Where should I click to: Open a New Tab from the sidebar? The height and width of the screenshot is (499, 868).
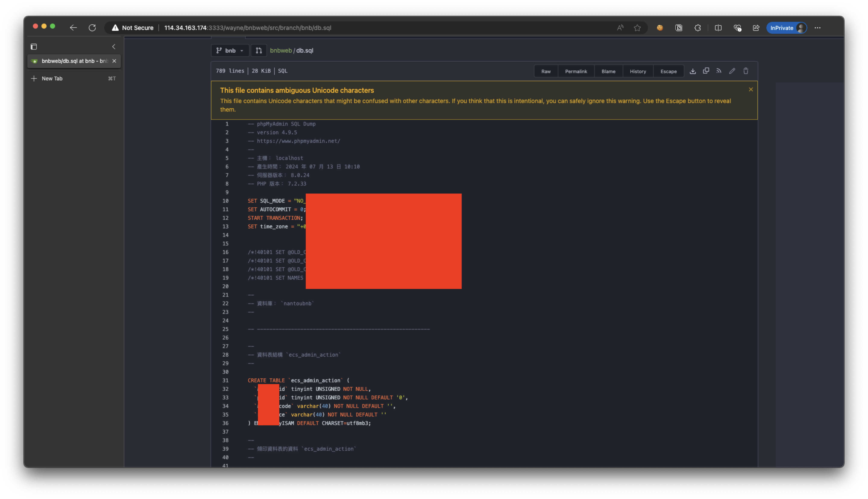[x=74, y=78]
